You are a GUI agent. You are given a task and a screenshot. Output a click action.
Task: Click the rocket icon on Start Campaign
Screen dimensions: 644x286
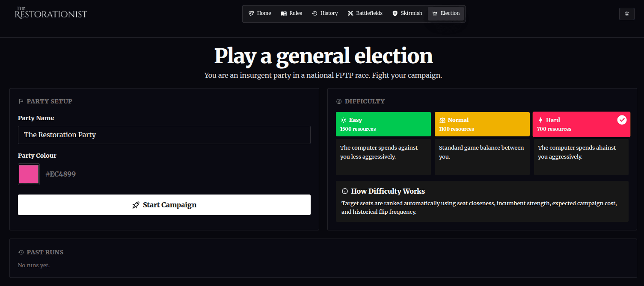pos(136,205)
